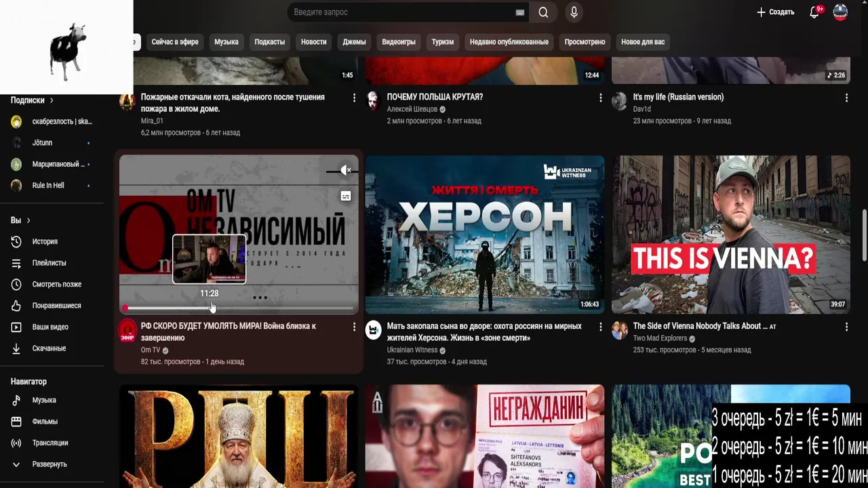Click the search magnifier button

[x=543, y=12]
